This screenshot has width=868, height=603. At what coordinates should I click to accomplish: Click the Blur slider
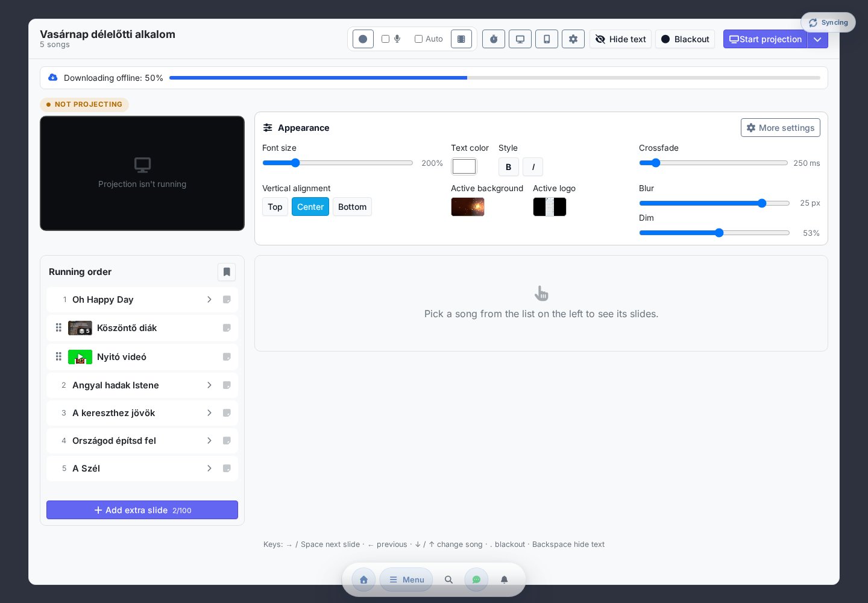point(714,203)
